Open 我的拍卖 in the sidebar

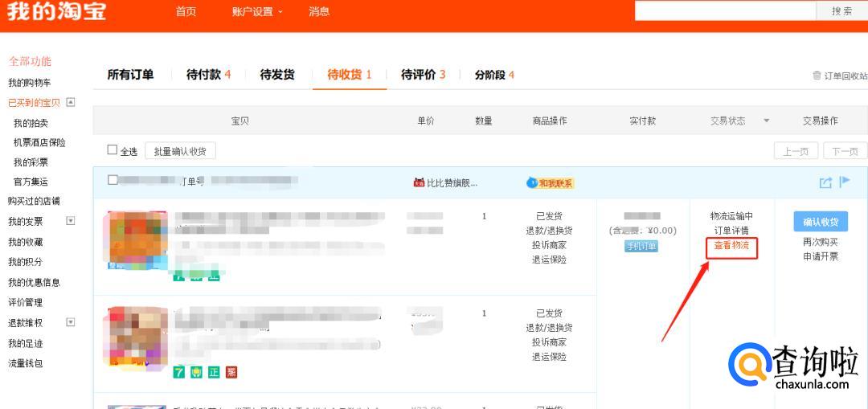tap(31, 123)
